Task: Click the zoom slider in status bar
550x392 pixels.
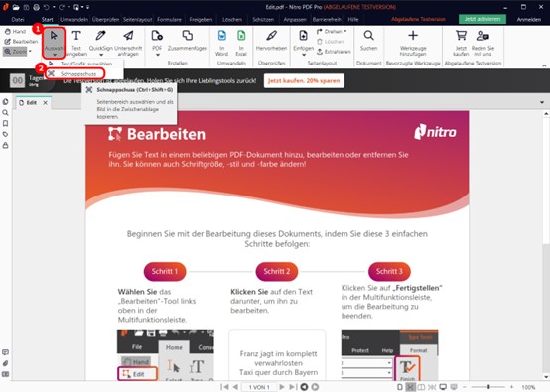Action: coord(488,387)
